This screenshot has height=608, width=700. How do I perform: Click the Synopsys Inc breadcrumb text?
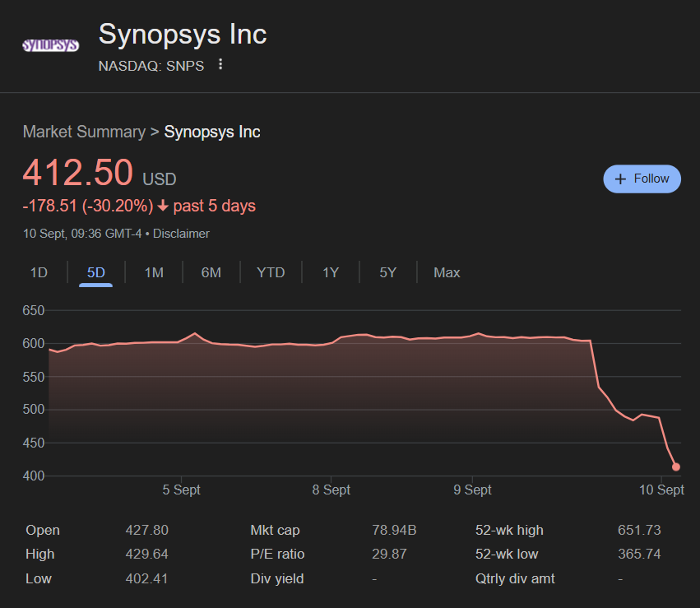(x=212, y=132)
